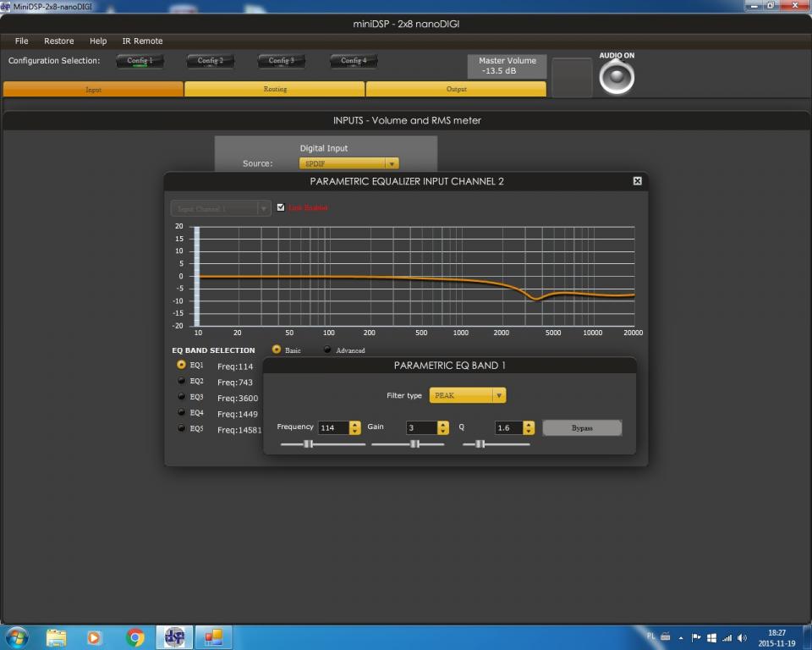Switch to the Input tab
Viewport: 812px width, 650px height.
coord(93,89)
